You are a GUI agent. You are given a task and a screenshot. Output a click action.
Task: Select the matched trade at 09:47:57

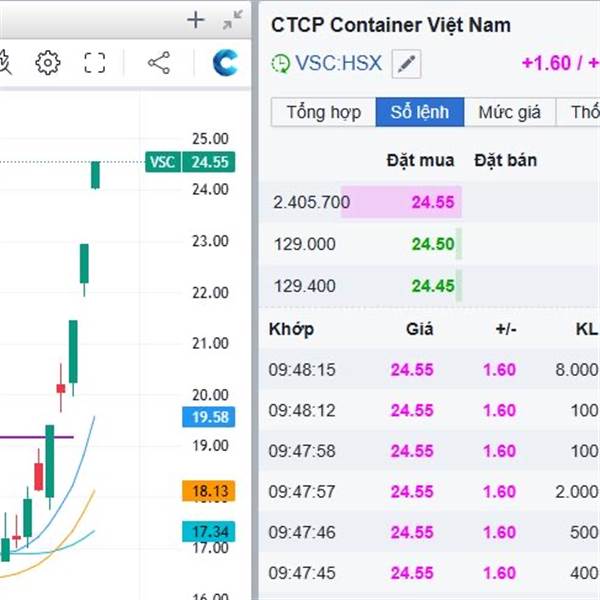click(x=429, y=491)
